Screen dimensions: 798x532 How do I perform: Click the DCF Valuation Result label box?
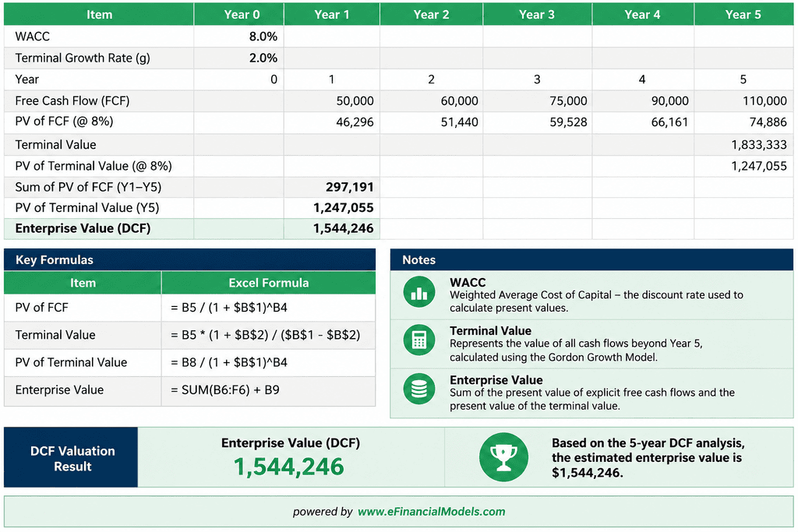(x=71, y=457)
